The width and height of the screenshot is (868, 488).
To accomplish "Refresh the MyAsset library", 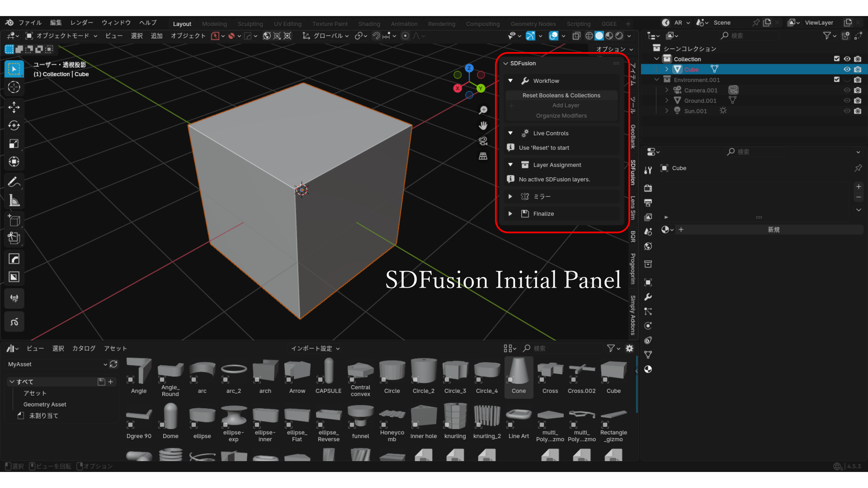I will [114, 364].
